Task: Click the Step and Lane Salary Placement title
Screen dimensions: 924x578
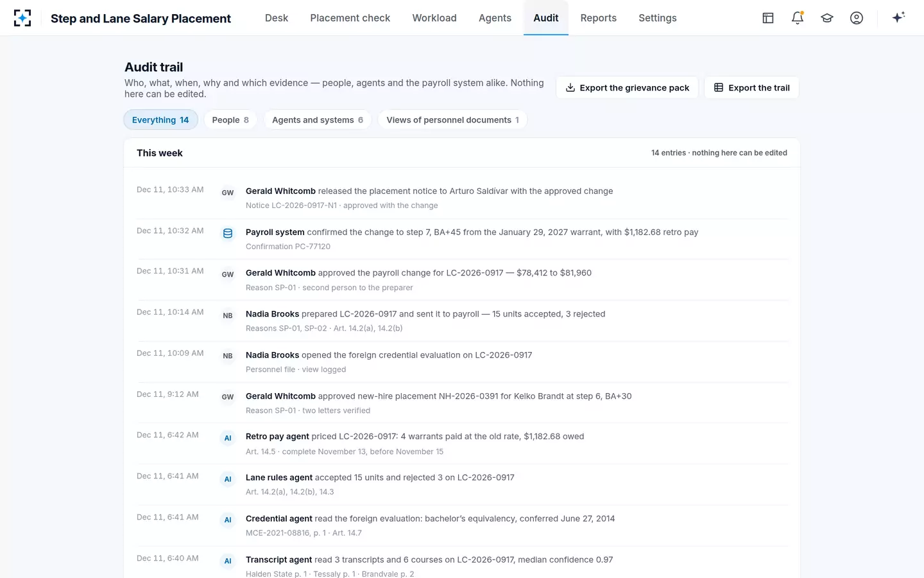Action: point(141,19)
